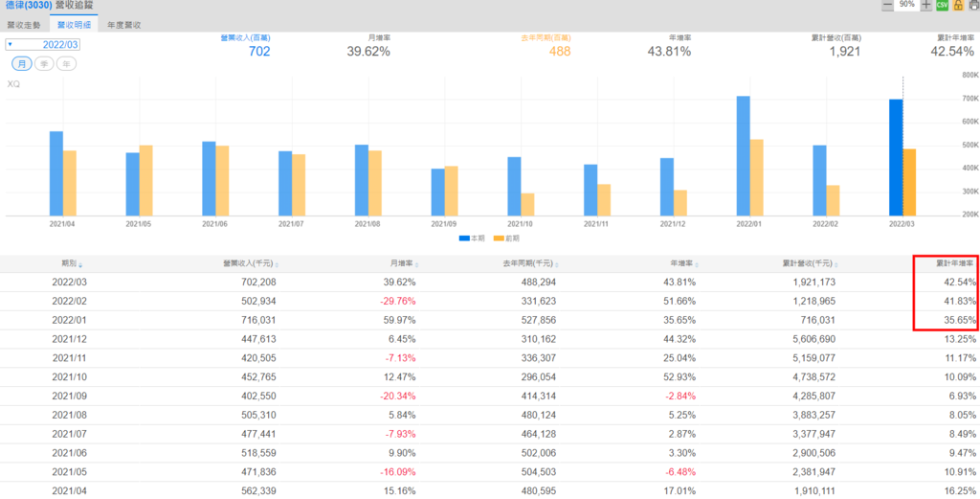
Task: Switch to 營收走勢 tab
Action: 24,26
